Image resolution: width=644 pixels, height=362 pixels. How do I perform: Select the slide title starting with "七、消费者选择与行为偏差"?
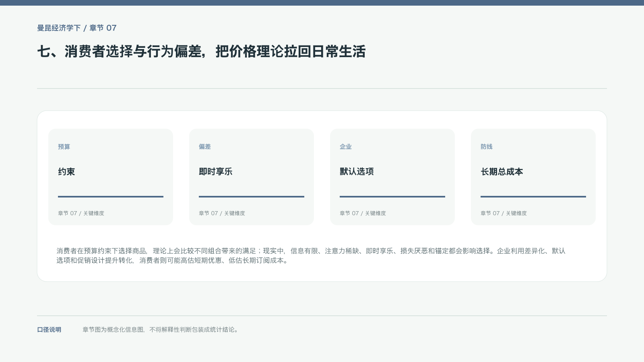(201, 51)
